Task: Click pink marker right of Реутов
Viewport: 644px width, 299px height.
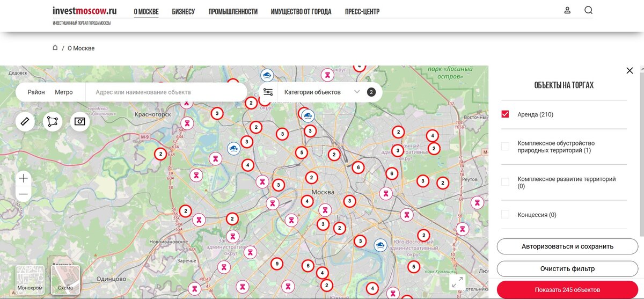Action: (x=477, y=203)
